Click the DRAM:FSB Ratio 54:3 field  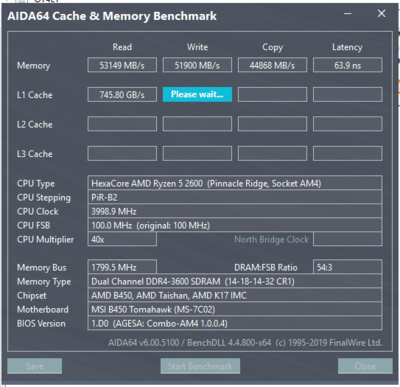348,267
